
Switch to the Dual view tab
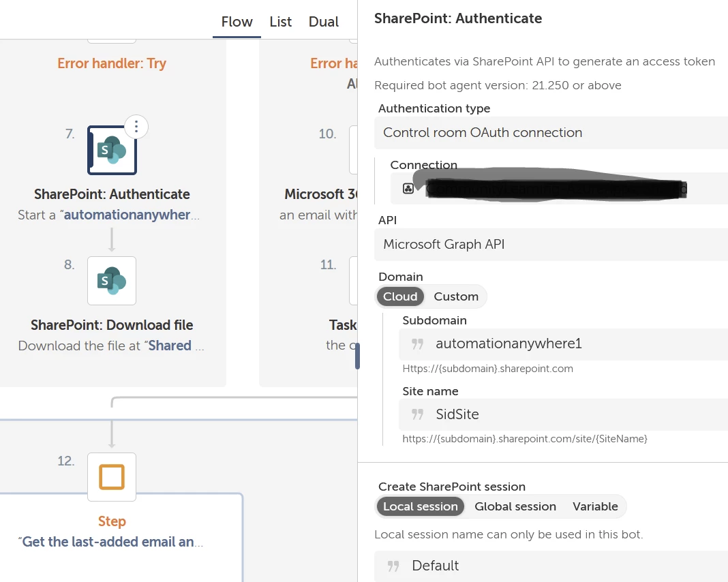click(324, 22)
